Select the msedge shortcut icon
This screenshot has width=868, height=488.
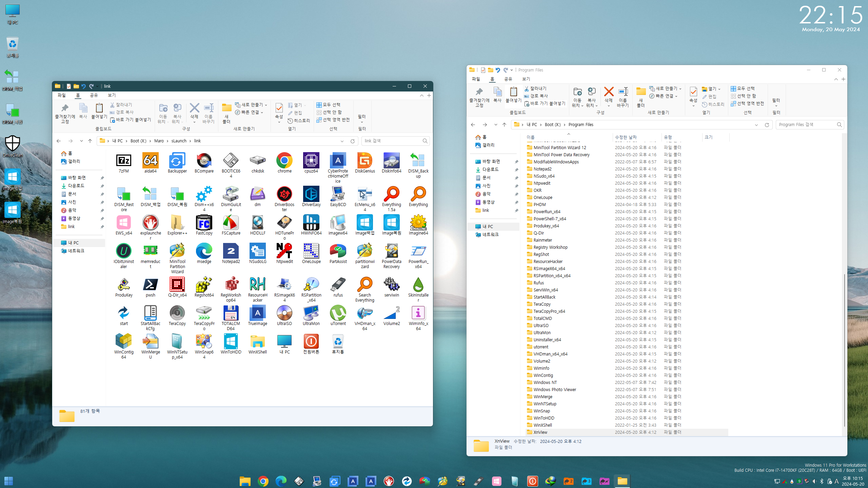(204, 251)
